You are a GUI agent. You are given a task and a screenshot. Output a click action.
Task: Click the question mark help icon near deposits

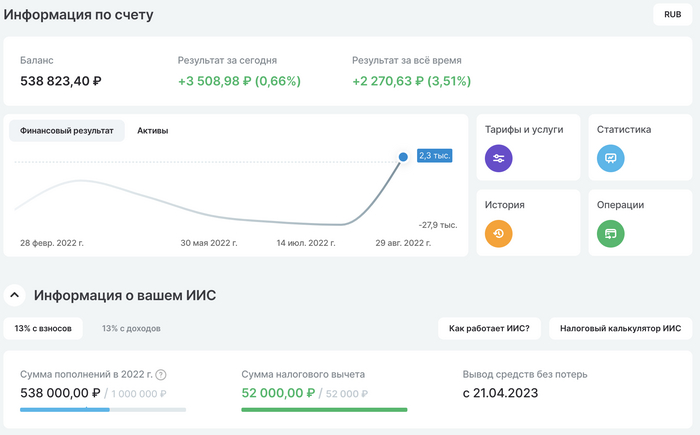[x=161, y=375]
